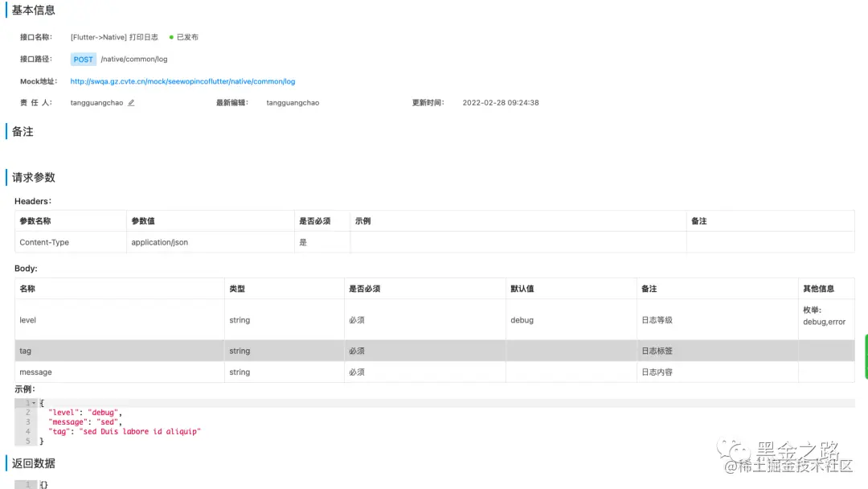868x489 pixels.
Task: Select the application/json value cell
Action: coord(211,242)
